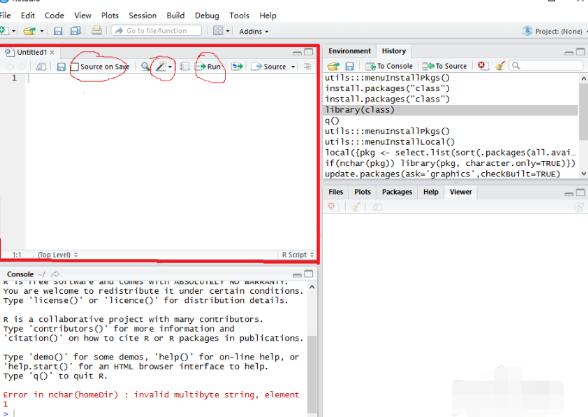Click the compile report notebook icon

pyautogui.click(x=184, y=67)
